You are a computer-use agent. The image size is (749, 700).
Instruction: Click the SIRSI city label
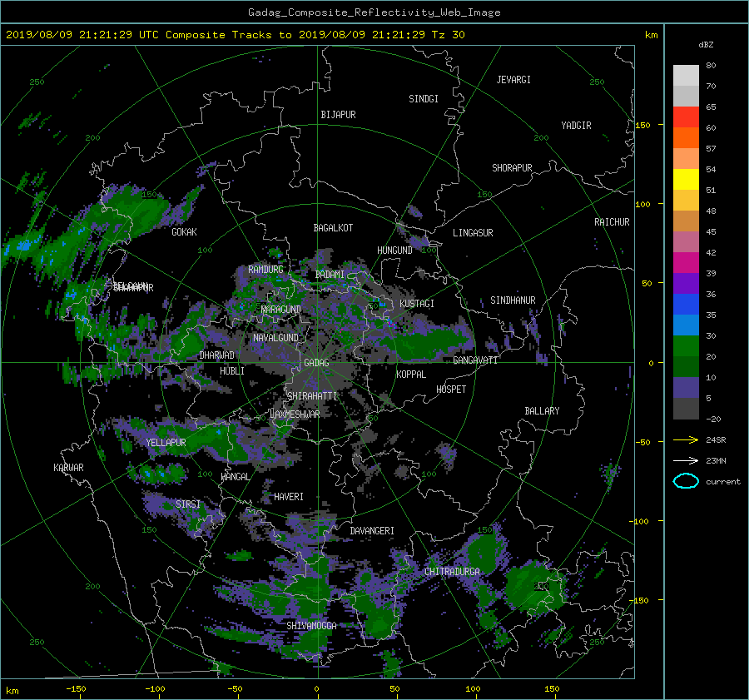[188, 504]
